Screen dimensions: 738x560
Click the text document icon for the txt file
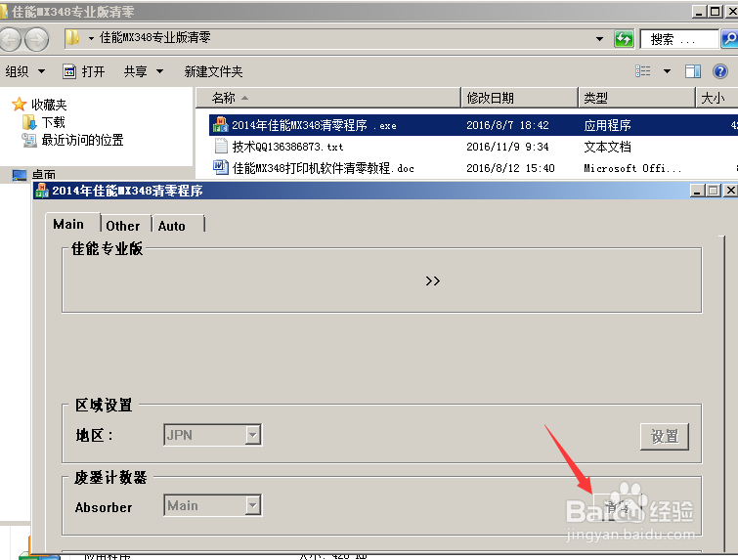coord(221,146)
